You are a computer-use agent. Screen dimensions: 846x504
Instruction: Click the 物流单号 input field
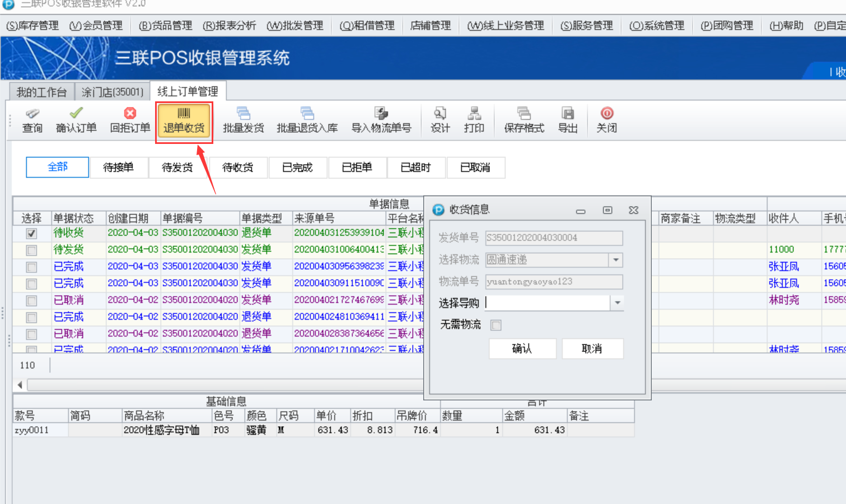(554, 282)
